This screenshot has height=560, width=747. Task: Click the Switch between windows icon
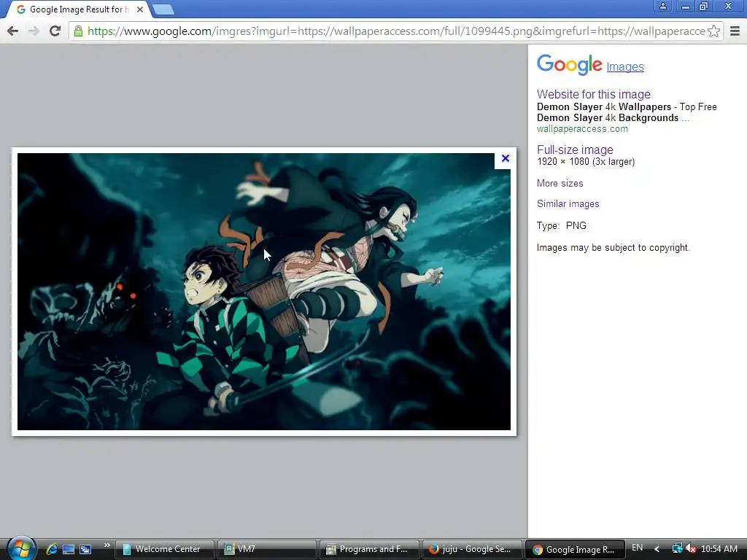click(85, 549)
